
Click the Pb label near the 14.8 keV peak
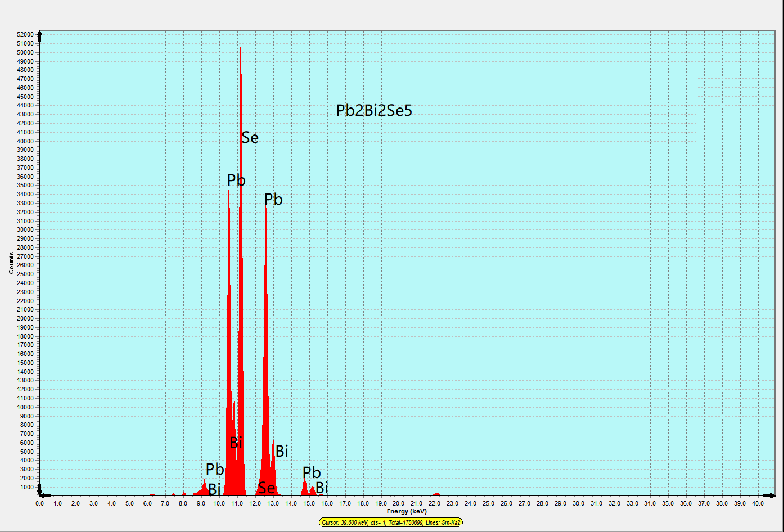(312, 472)
